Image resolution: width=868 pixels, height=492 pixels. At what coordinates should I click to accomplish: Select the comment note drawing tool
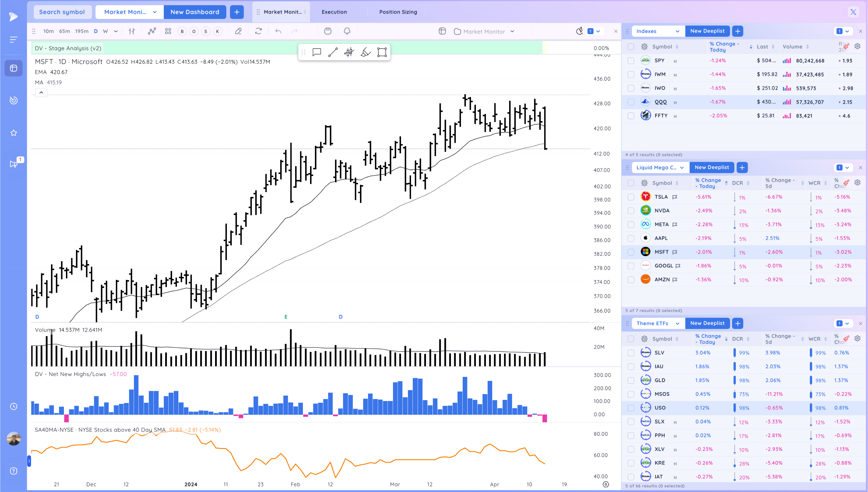coord(317,52)
